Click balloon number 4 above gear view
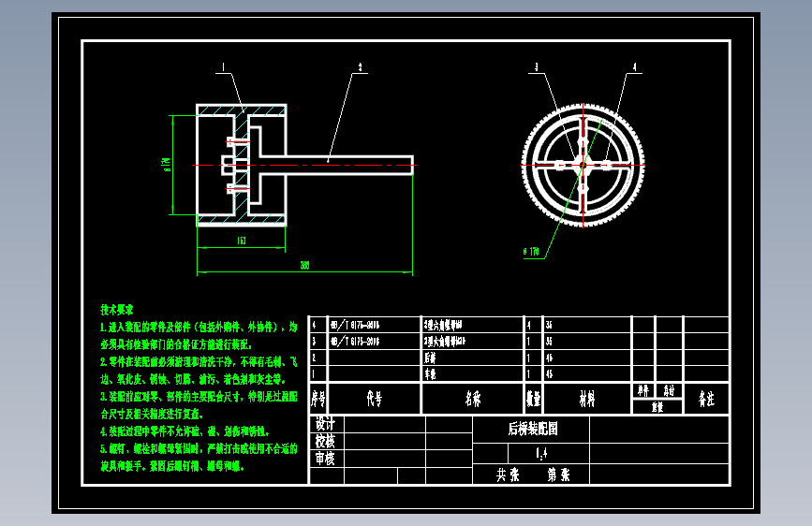This screenshot has height=526, width=812. click(x=635, y=67)
